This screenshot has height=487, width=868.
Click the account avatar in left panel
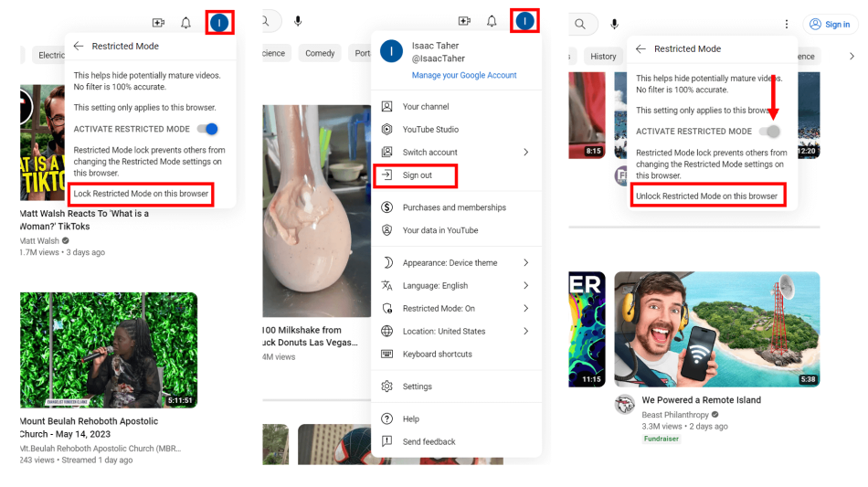click(x=219, y=23)
